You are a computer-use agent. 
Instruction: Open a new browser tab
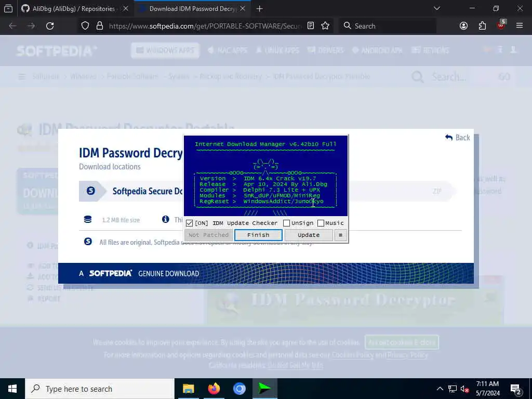[260, 9]
